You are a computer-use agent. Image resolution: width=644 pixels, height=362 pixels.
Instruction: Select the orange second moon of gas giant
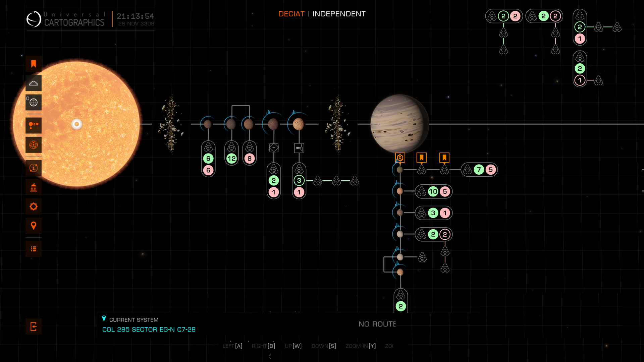pyautogui.click(x=400, y=191)
